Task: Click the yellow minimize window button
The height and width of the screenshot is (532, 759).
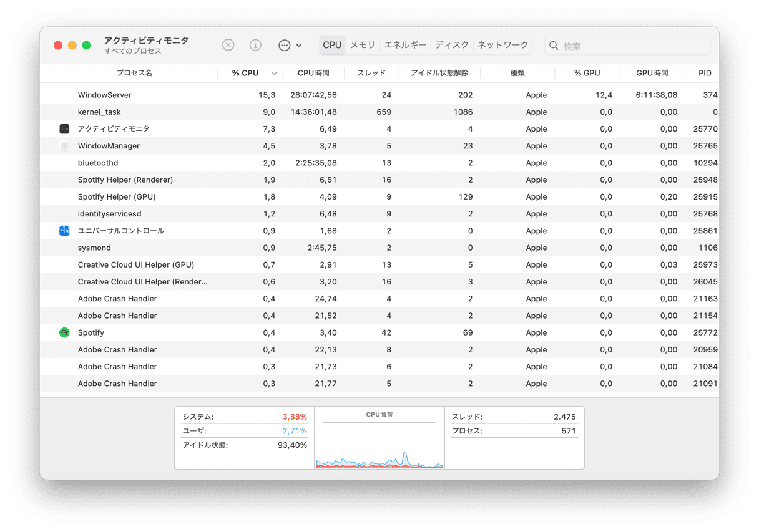Action: pyautogui.click(x=72, y=46)
